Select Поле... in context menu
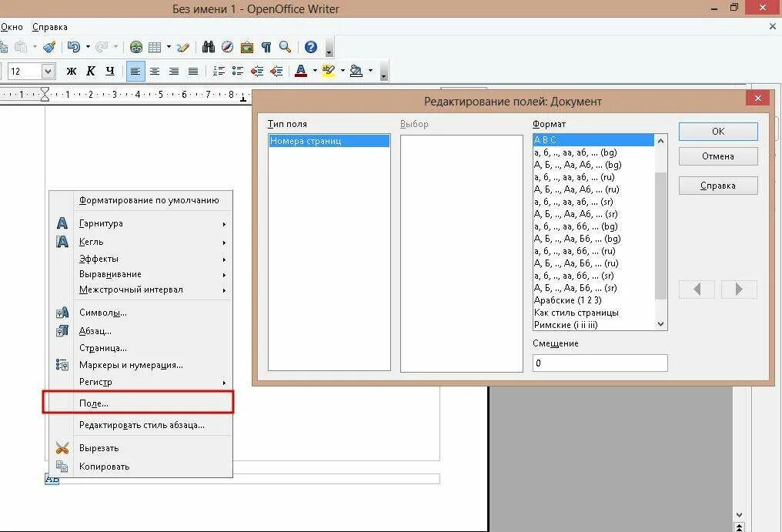782x532 pixels. [141, 403]
